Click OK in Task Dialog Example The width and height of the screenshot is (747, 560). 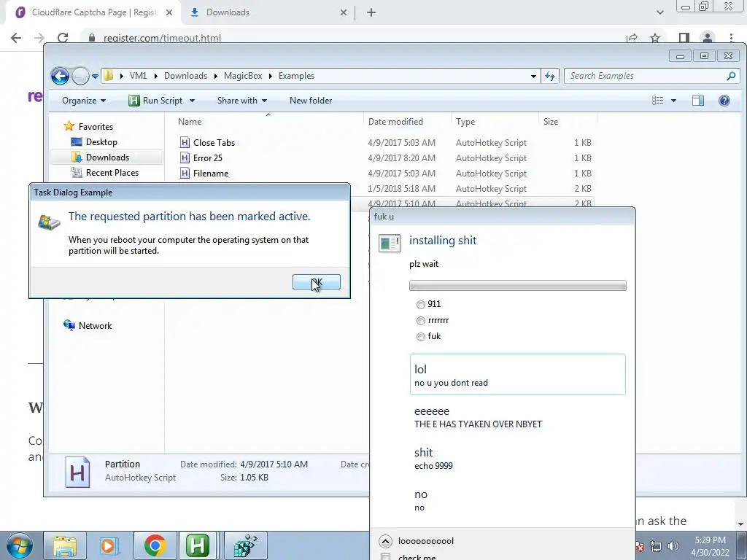click(317, 282)
